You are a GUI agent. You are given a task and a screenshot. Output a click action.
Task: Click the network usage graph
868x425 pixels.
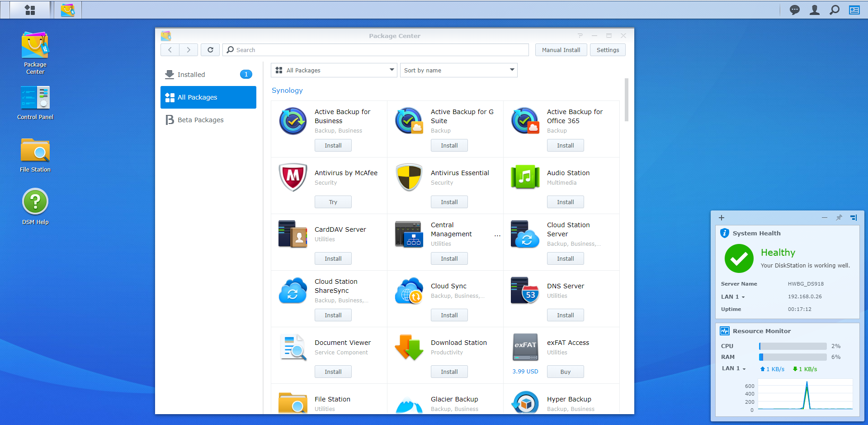pyautogui.click(x=805, y=395)
